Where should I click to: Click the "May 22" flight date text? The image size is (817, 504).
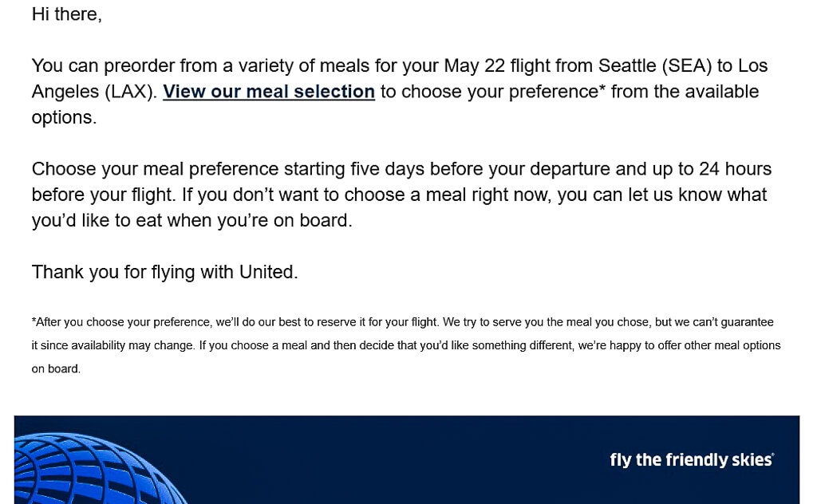474,66
